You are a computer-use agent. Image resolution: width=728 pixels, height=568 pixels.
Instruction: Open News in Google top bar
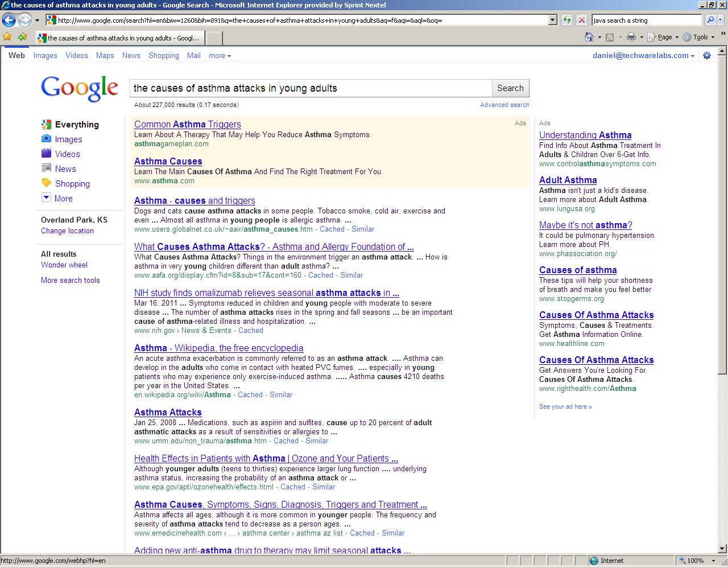(131, 55)
